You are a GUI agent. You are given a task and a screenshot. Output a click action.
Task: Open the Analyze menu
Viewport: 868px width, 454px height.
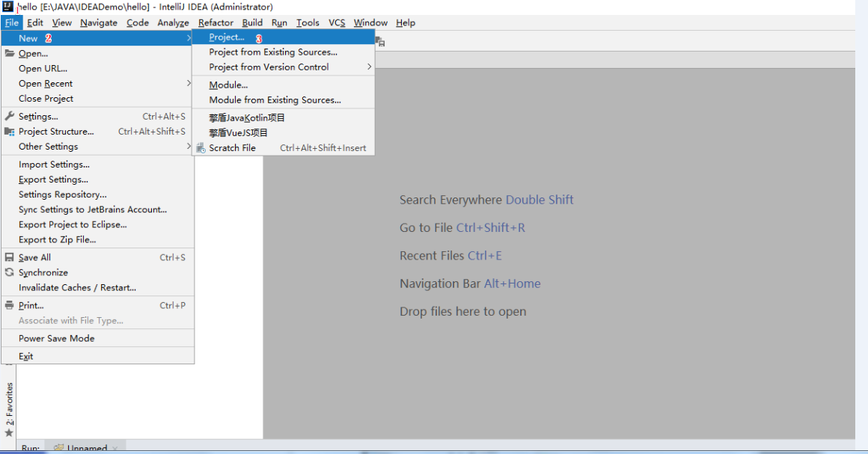point(174,22)
